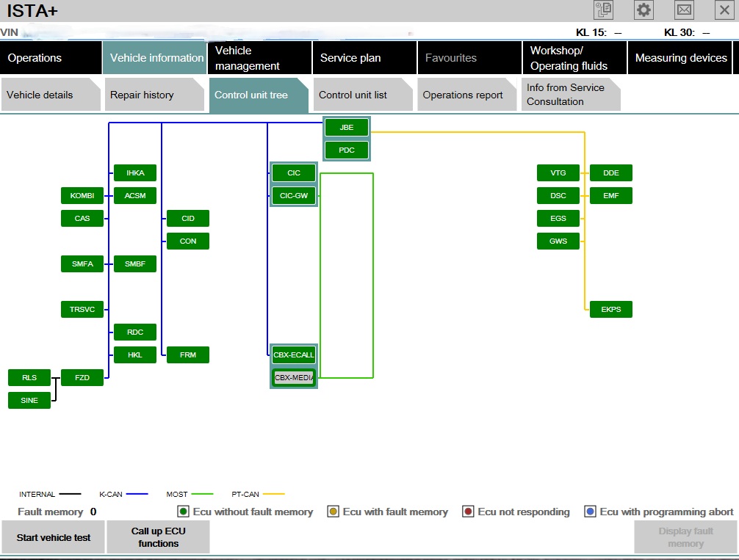Click the envelope feedback icon
Viewport: 739px width, 560px height.
click(684, 10)
